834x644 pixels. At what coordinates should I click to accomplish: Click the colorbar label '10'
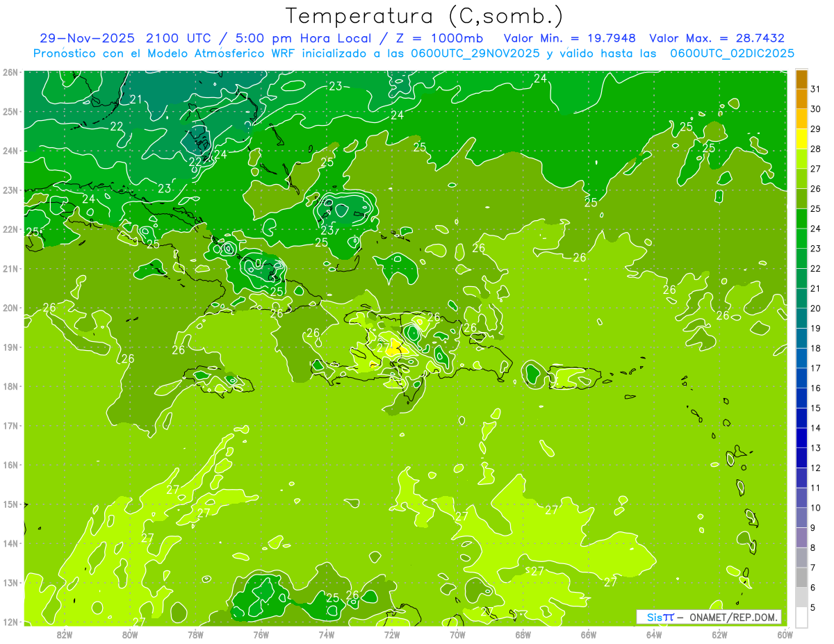[816, 508]
